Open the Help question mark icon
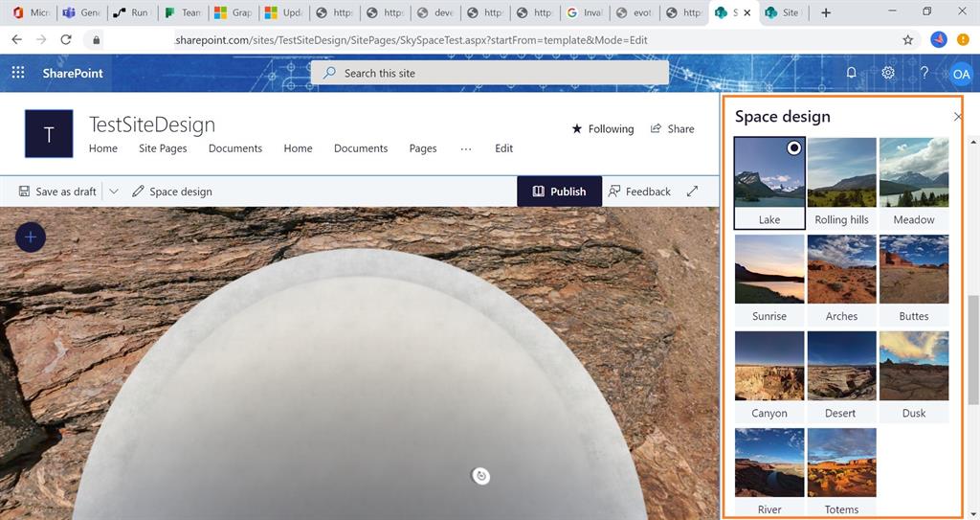 coord(924,73)
